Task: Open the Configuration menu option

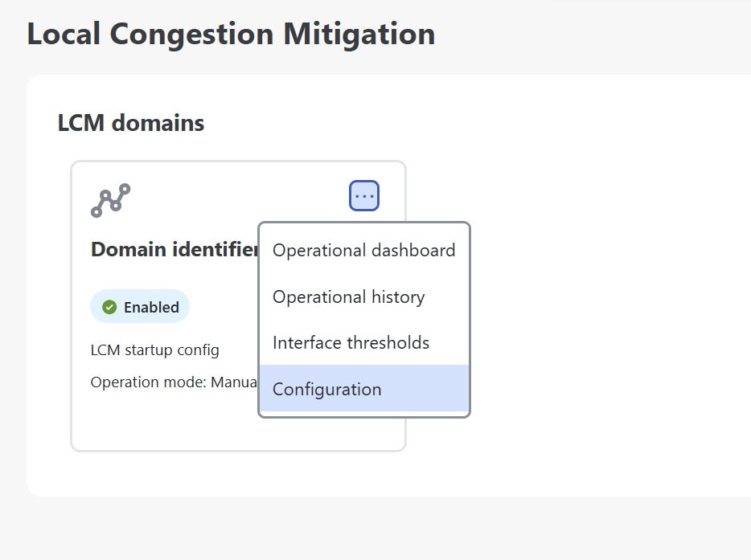Action: click(x=327, y=390)
